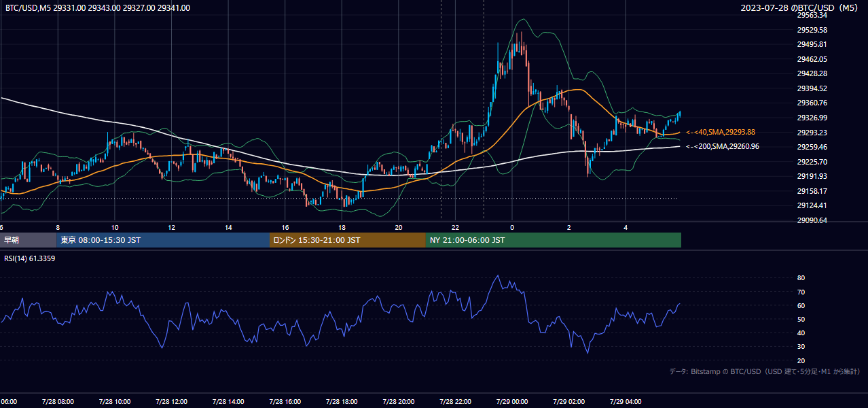Click the 7/28 18:00 bottom time label
This screenshot has height=408, width=868.
pos(342,401)
